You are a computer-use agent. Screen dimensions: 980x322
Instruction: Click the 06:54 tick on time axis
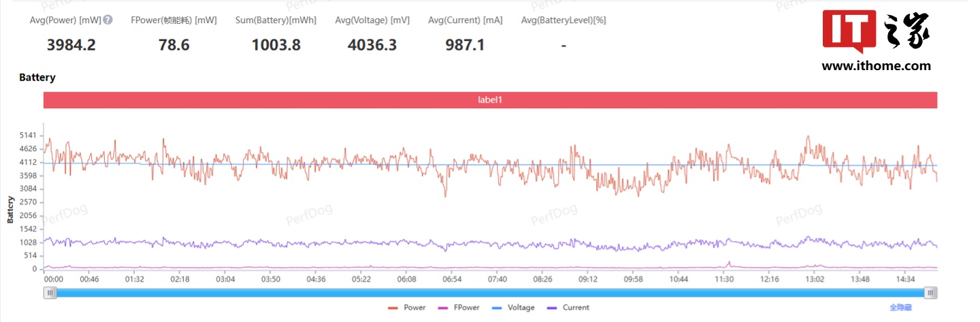(x=452, y=279)
